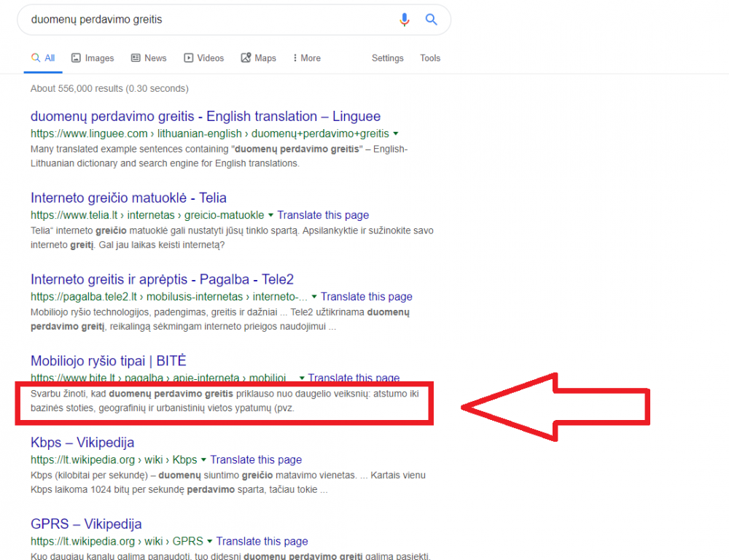Expand dropdown arrow next to Kbps Wikipedia URL
The height and width of the screenshot is (560, 729).
click(203, 460)
